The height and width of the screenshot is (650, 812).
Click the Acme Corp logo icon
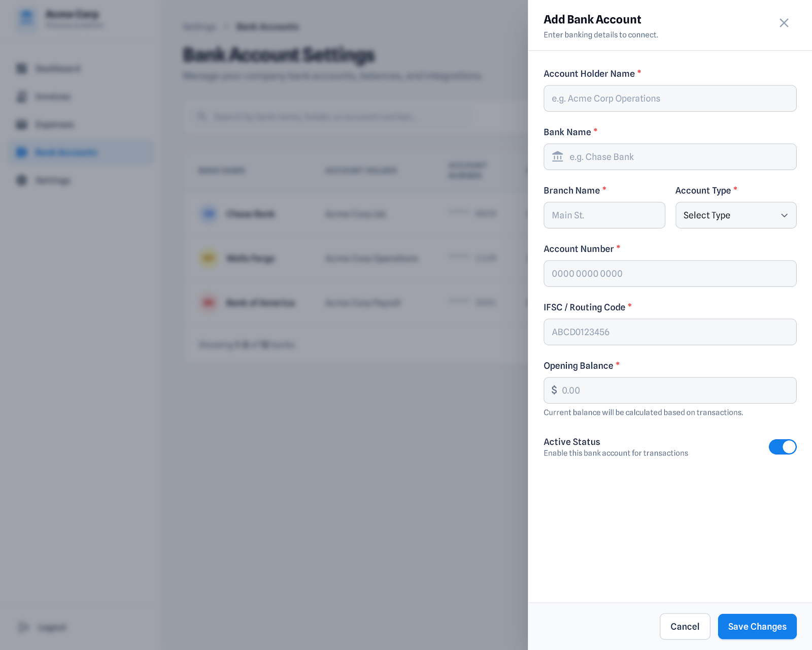coord(26,18)
